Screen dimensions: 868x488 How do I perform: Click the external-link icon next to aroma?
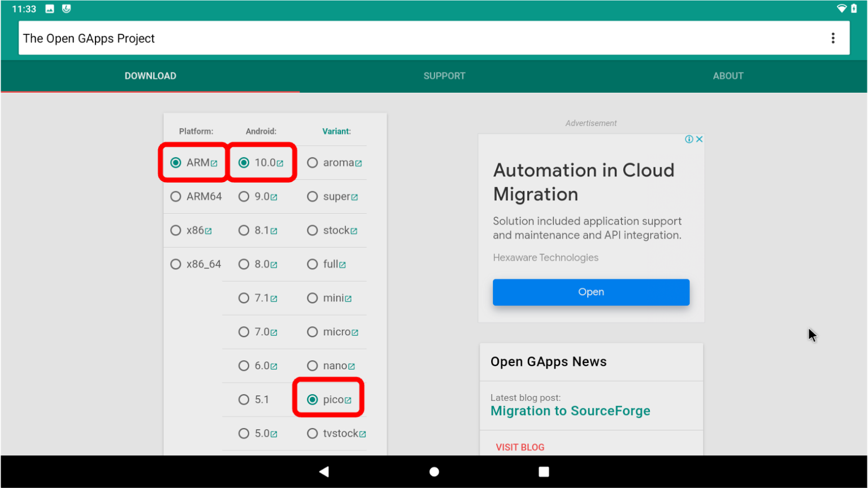click(360, 162)
